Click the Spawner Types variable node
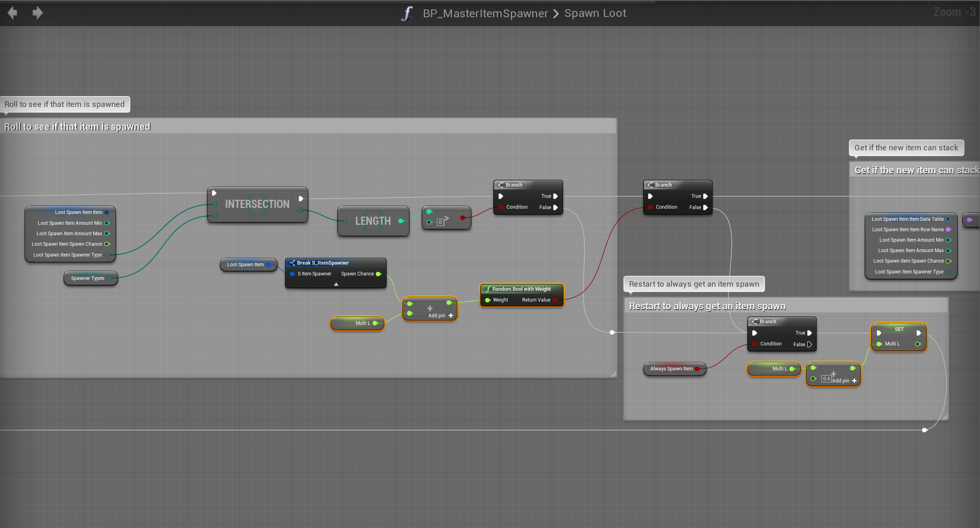 coord(88,278)
